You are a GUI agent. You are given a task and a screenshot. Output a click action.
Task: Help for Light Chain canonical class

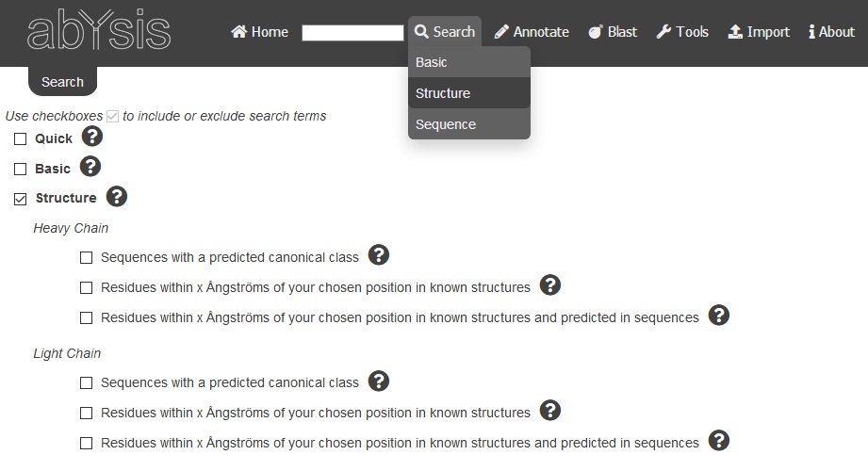click(379, 381)
